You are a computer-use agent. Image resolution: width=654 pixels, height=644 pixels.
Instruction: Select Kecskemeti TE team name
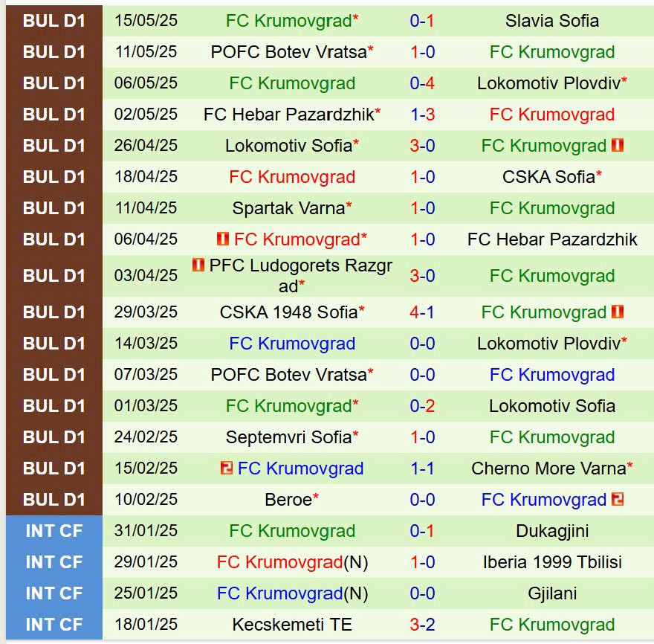pos(292,625)
